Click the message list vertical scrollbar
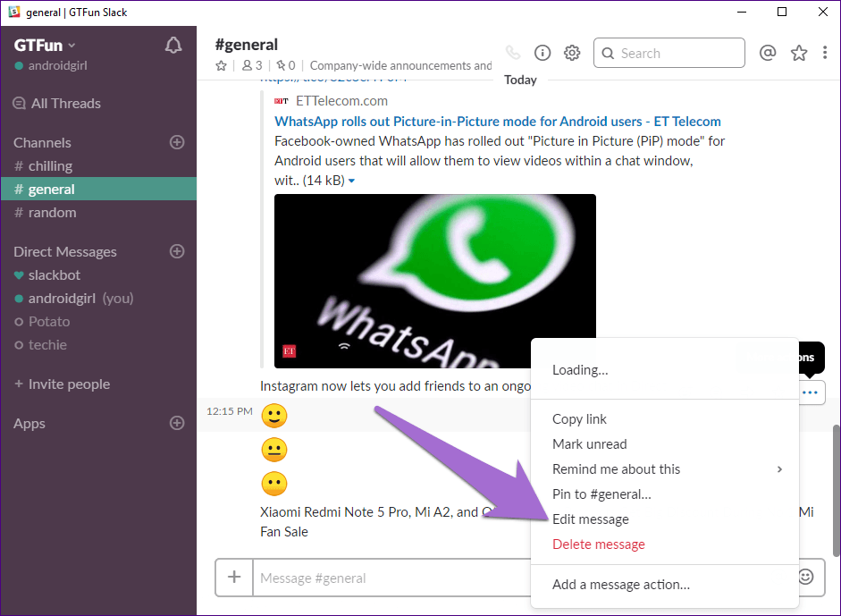841x616 pixels. [836, 491]
